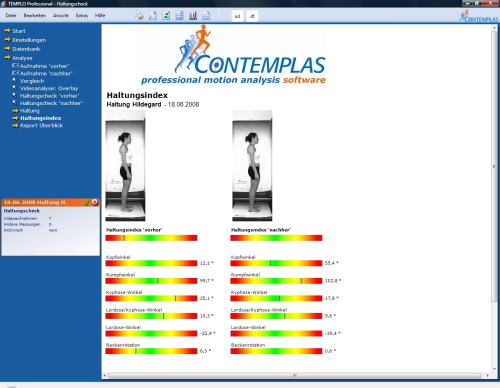The image size is (500, 388).
Task: Open Einstellungen in sidebar
Action: pyautogui.click(x=29, y=40)
